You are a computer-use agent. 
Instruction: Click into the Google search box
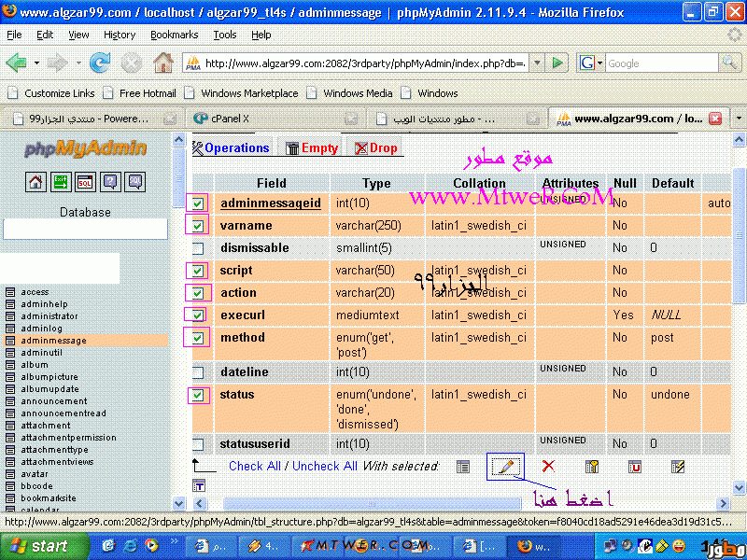[658, 63]
